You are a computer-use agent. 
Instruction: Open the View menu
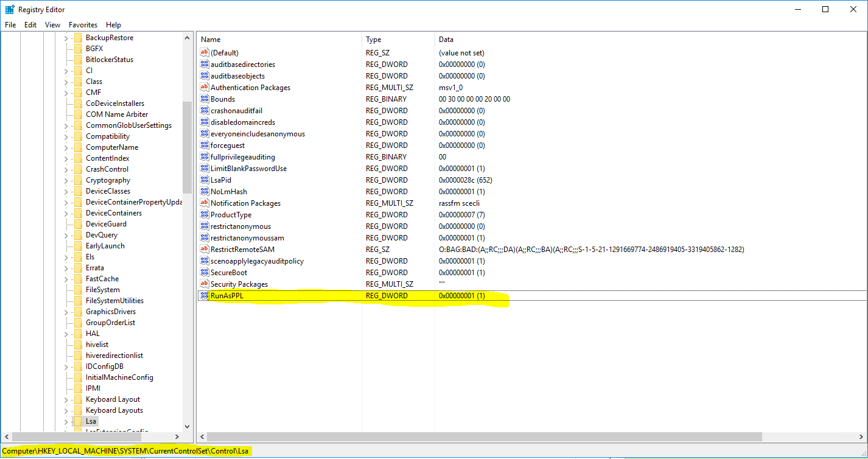pos(53,25)
